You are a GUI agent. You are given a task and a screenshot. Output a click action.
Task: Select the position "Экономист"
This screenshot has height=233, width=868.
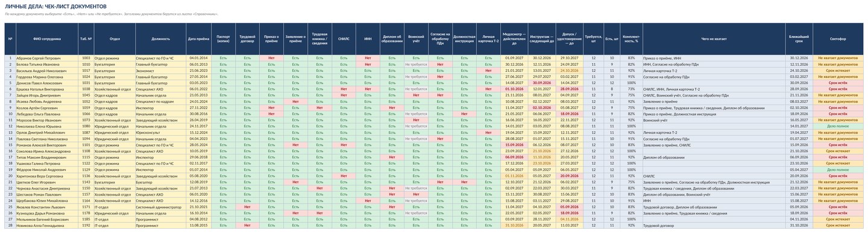[x=160, y=70]
